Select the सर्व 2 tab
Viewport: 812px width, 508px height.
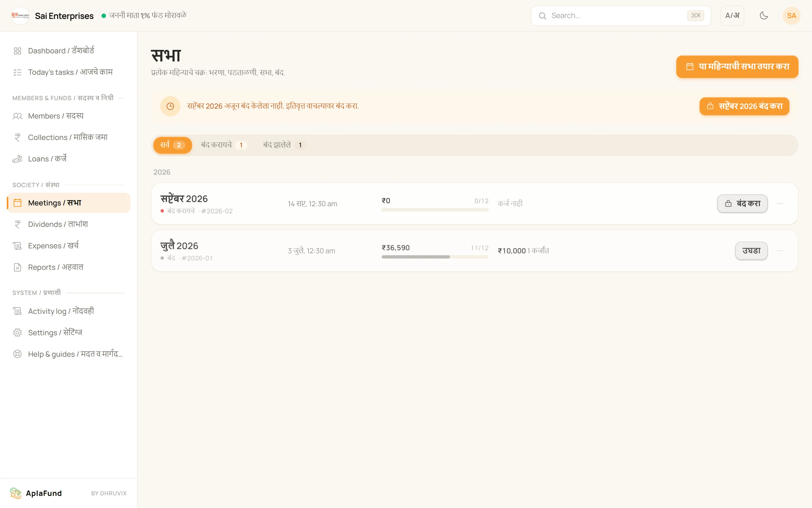click(x=173, y=145)
